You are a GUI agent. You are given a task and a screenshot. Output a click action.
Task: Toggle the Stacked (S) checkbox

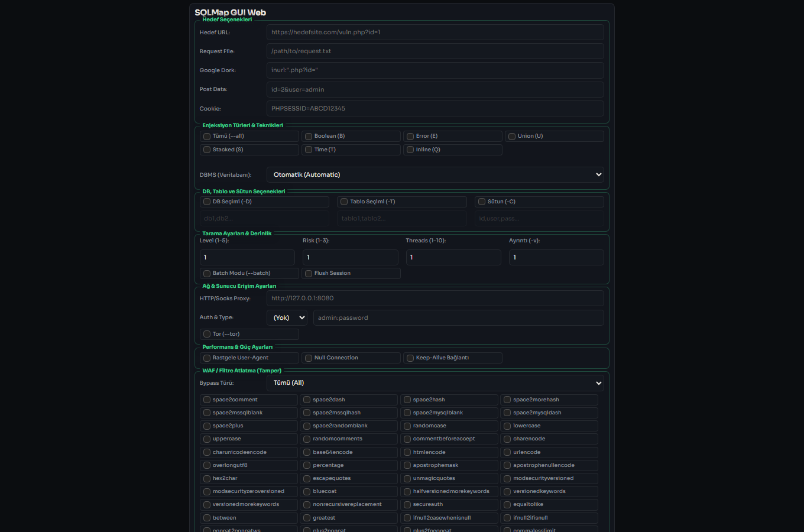[x=207, y=150]
